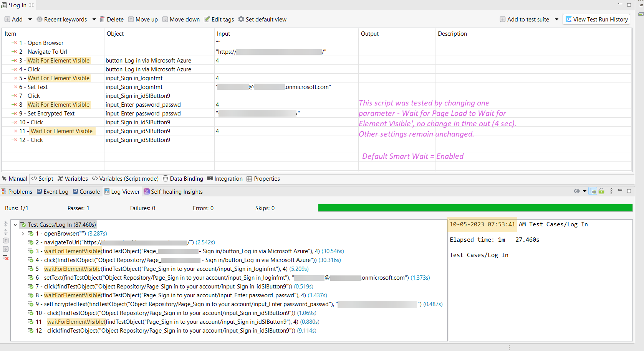Click the Item column header
The width and height of the screenshot is (644, 351).
click(53, 34)
